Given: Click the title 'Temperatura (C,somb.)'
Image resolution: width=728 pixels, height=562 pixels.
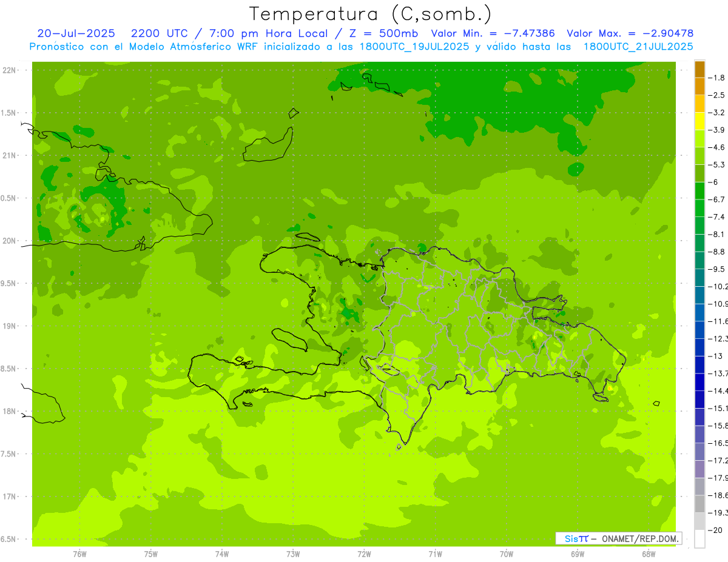Looking at the screenshot, I should [x=371, y=15].
